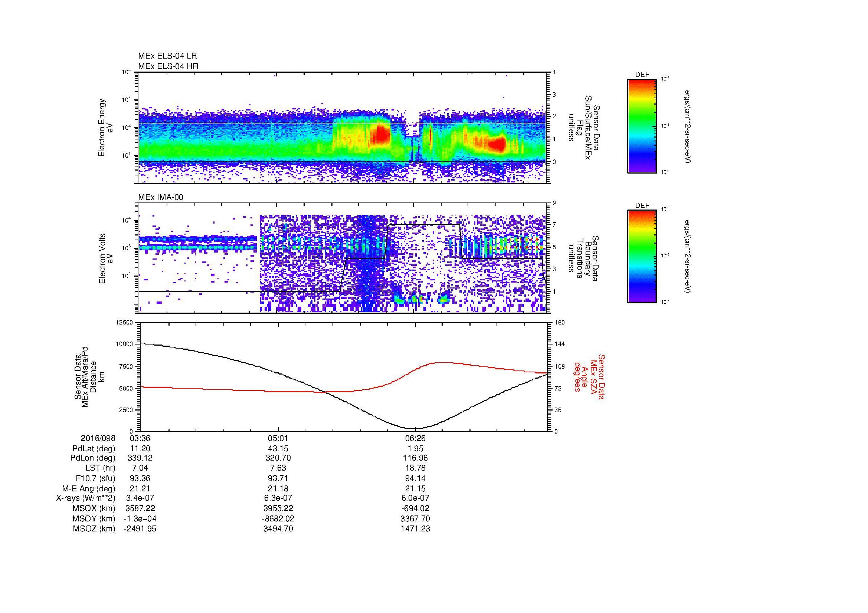Click MSOX value -694.02

tap(415, 508)
